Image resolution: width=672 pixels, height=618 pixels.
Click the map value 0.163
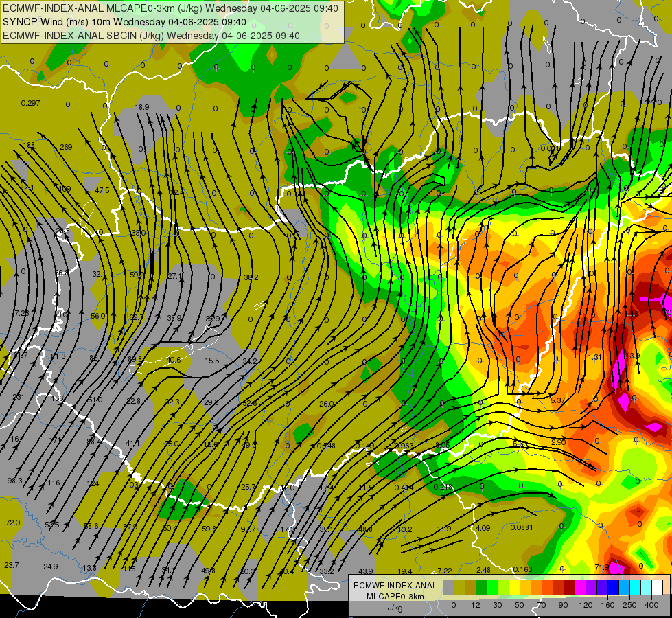522,569
